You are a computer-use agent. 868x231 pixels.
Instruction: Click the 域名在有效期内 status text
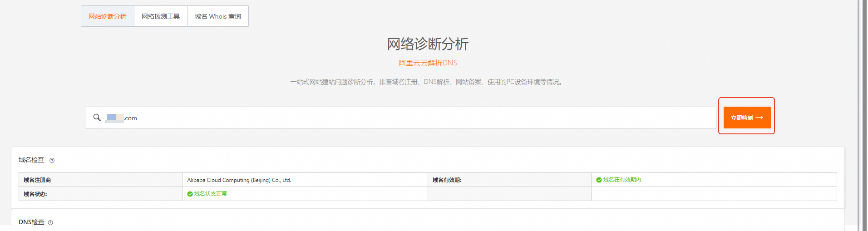click(x=622, y=180)
